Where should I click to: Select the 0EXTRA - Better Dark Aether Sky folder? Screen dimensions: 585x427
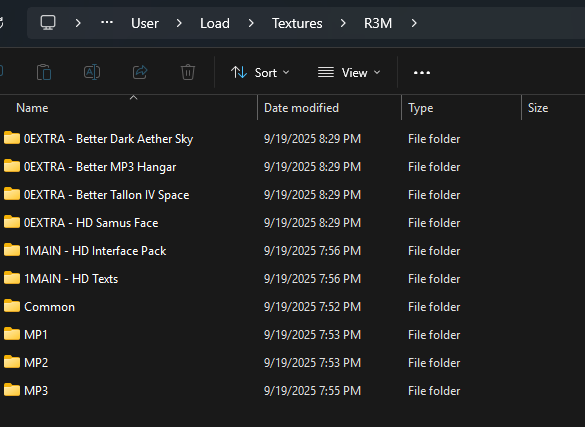pos(109,139)
